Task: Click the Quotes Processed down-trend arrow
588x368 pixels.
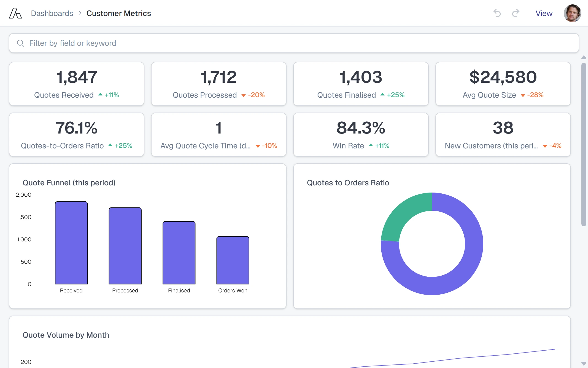Action: click(244, 95)
